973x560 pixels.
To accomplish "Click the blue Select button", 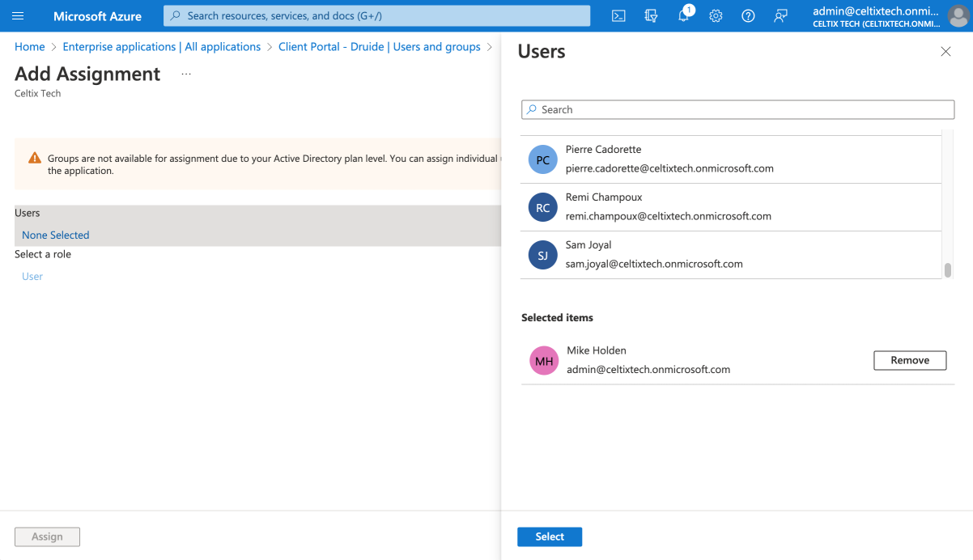I will point(550,537).
